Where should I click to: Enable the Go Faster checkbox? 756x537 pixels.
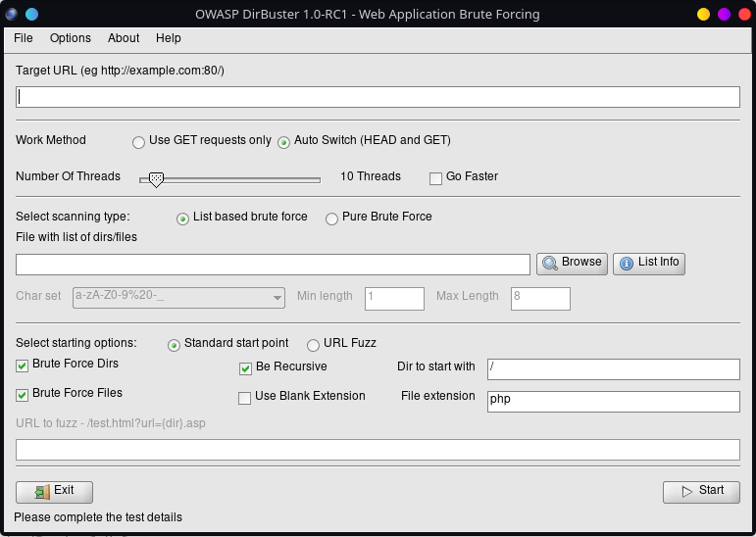coord(436,177)
